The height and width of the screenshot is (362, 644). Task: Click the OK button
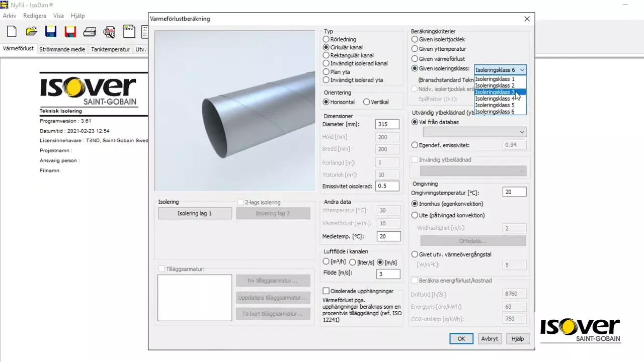[461, 339]
